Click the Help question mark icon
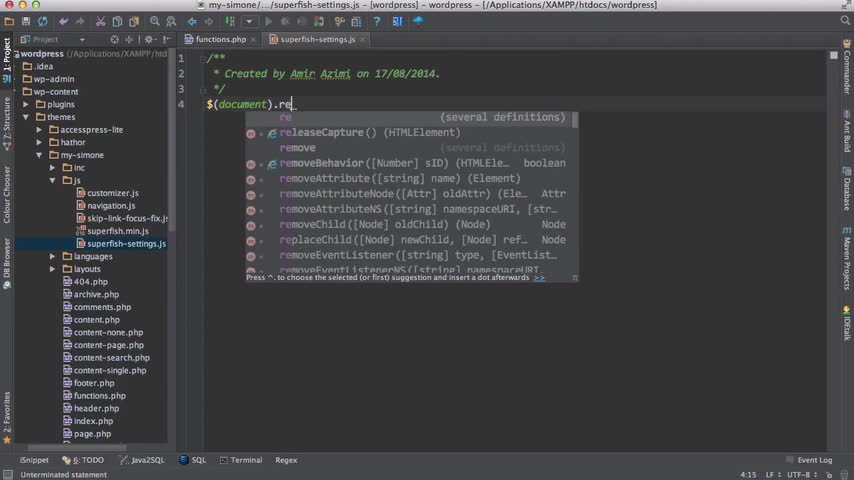854x480 pixels. 376,21
